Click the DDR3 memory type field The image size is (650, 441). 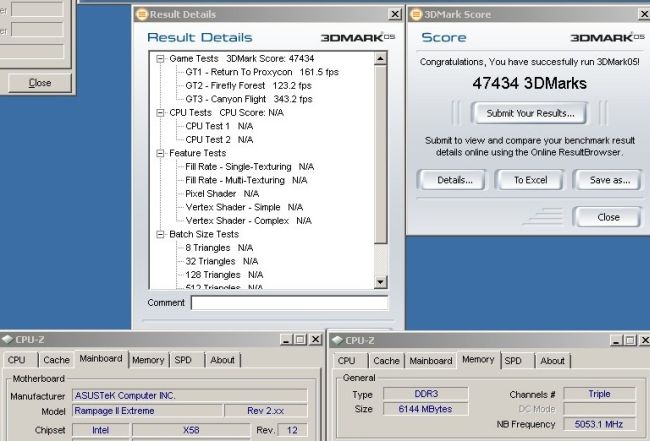pos(426,394)
